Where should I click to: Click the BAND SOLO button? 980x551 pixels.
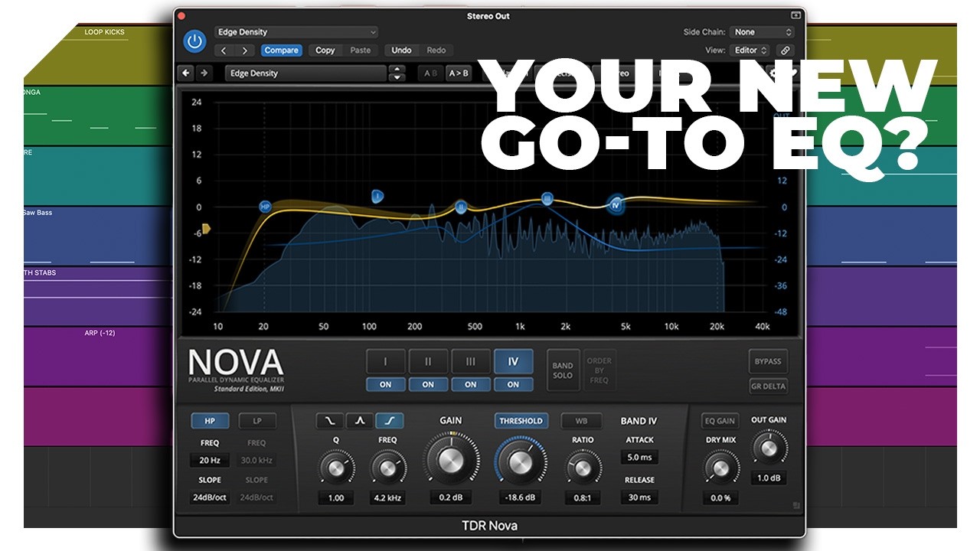[x=563, y=370]
